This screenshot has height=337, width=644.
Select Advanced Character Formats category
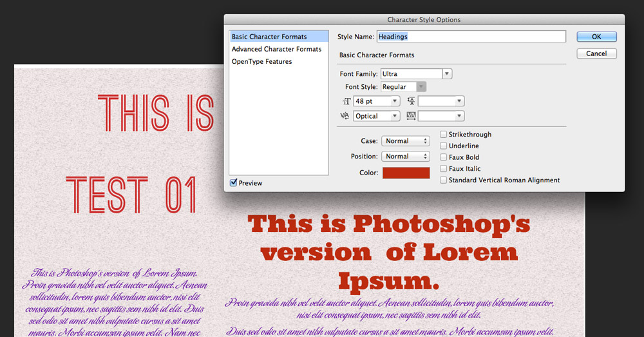[279, 49]
